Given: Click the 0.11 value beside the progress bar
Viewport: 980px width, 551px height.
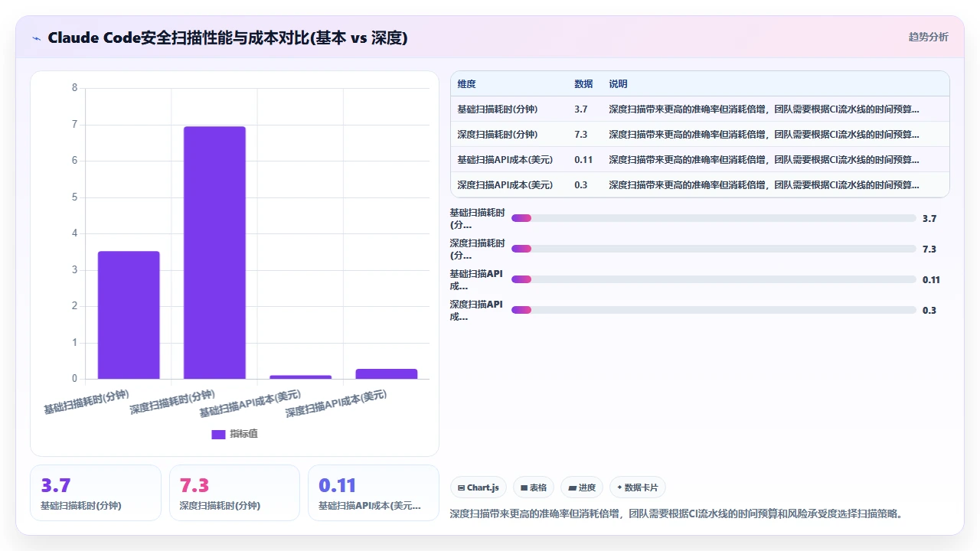Looking at the screenshot, I should pyautogui.click(x=931, y=279).
